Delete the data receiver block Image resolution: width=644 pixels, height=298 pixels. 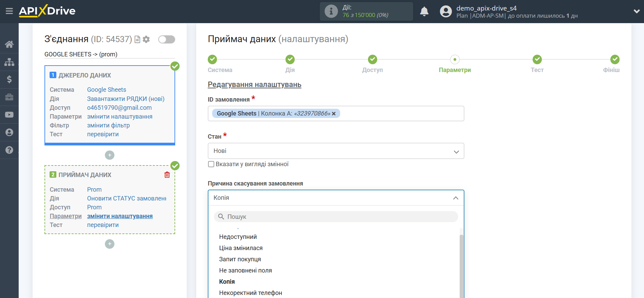pyautogui.click(x=167, y=175)
